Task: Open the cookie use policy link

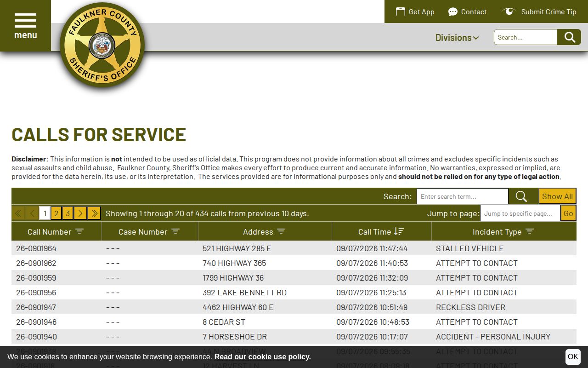Action: [x=262, y=356]
